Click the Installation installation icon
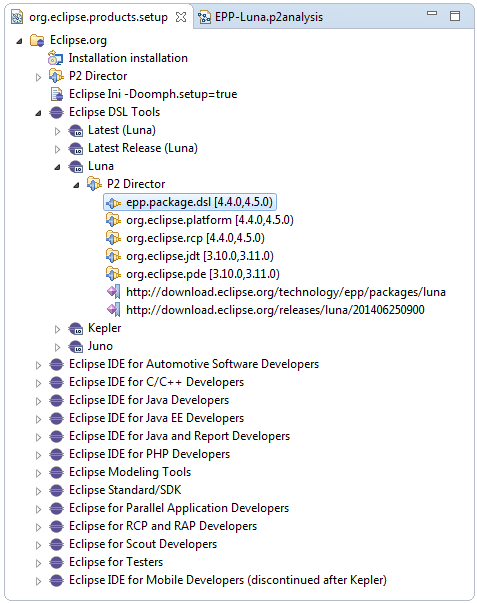The height and width of the screenshot is (603, 477). (x=56, y=58)
